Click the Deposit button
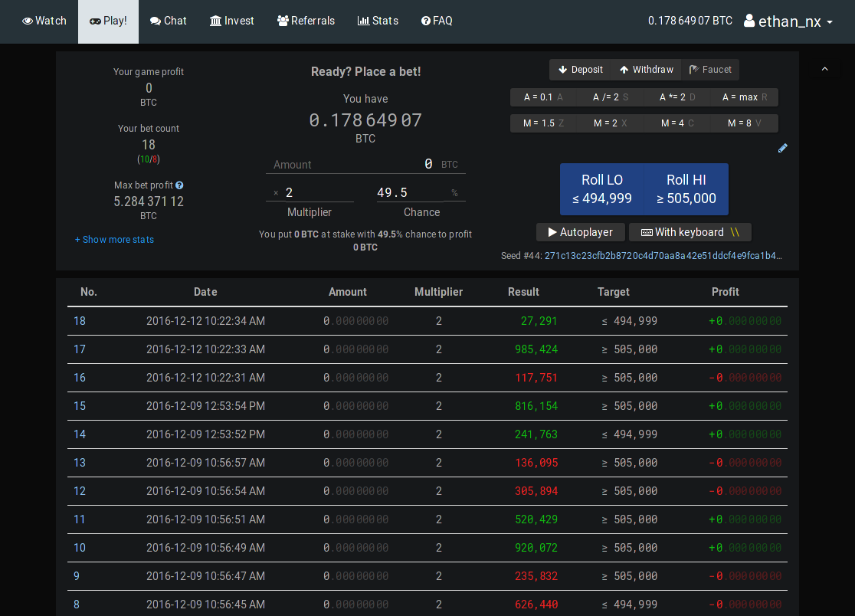The image size is (855, 616). (580, 69)
